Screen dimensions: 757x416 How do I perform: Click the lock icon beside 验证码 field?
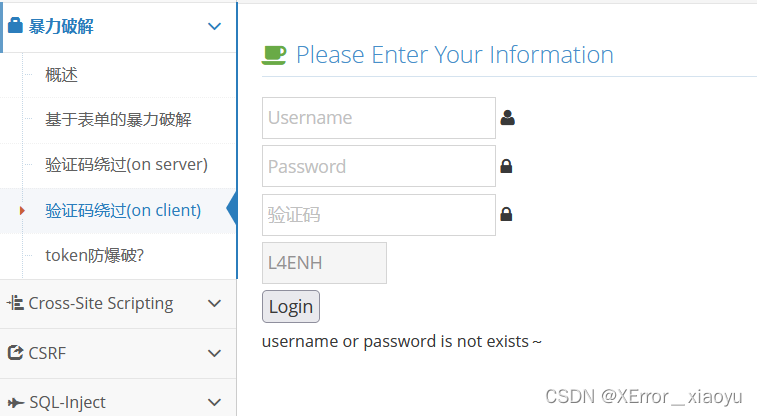tap(506, 214)
